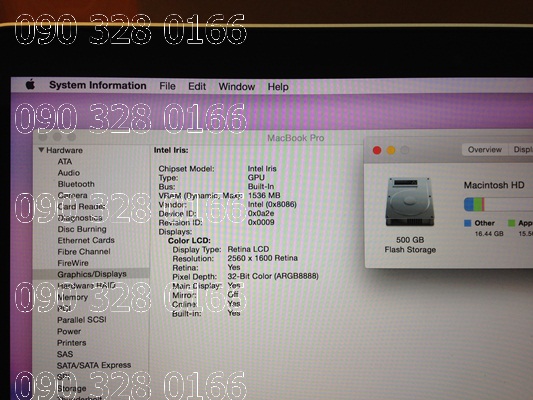Switch to the Overview tab
The height and width of the screenshot is (400, 533).
pyautogui.click(x=485, y=150)
